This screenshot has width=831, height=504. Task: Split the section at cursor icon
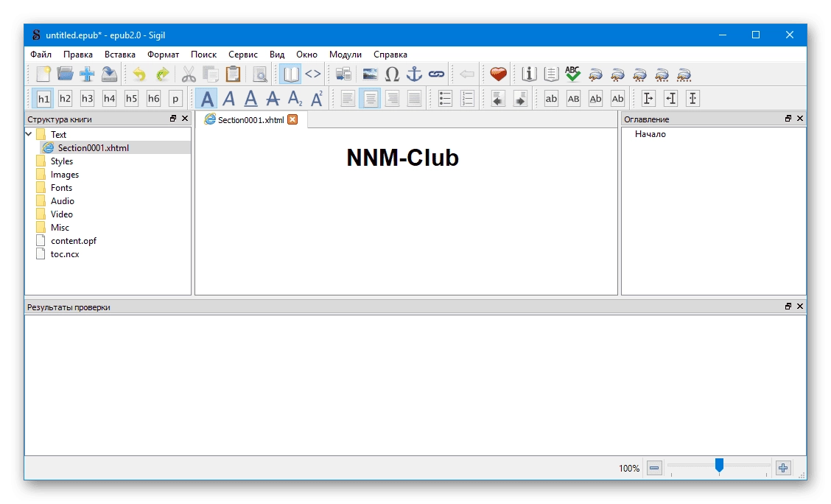343,74
